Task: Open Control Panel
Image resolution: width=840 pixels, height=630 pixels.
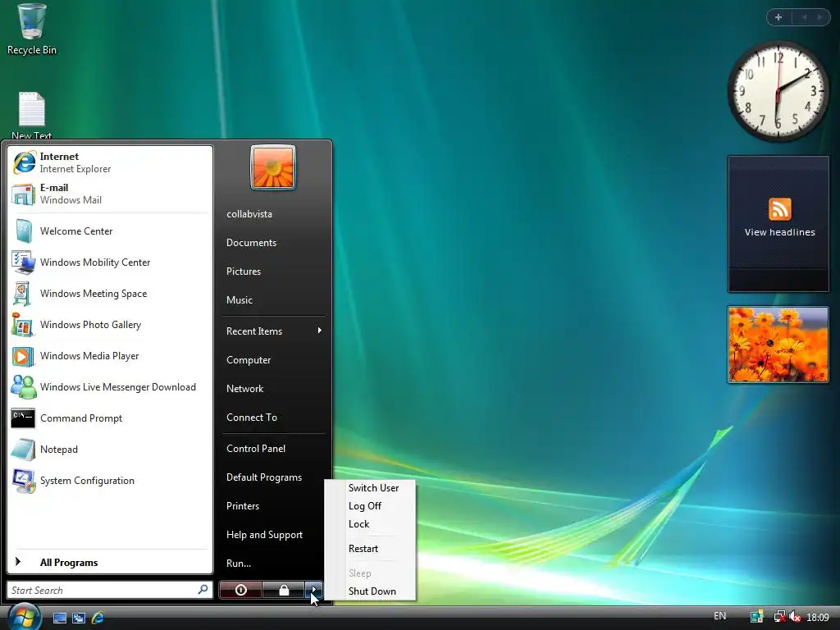Action: point(274,449)
